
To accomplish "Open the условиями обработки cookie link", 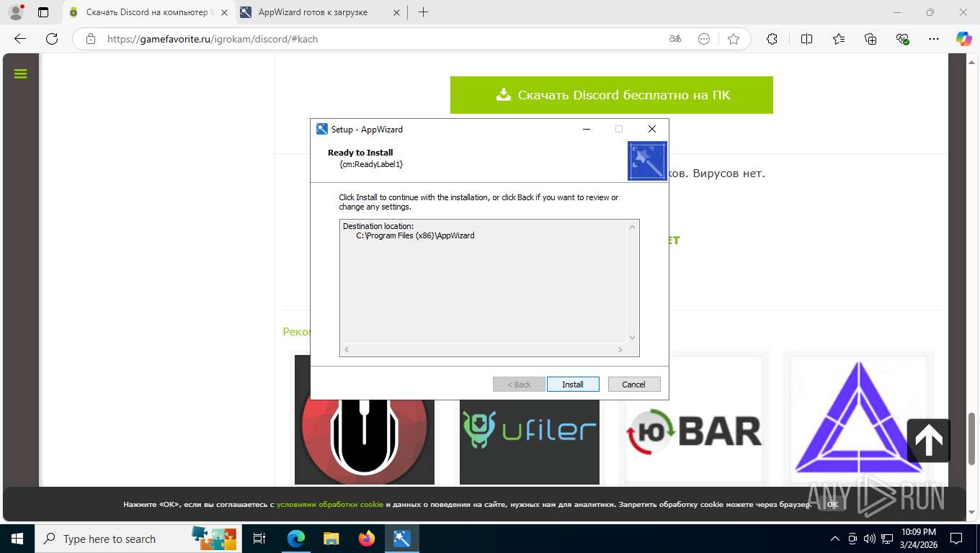I will (x=330, y=505).
